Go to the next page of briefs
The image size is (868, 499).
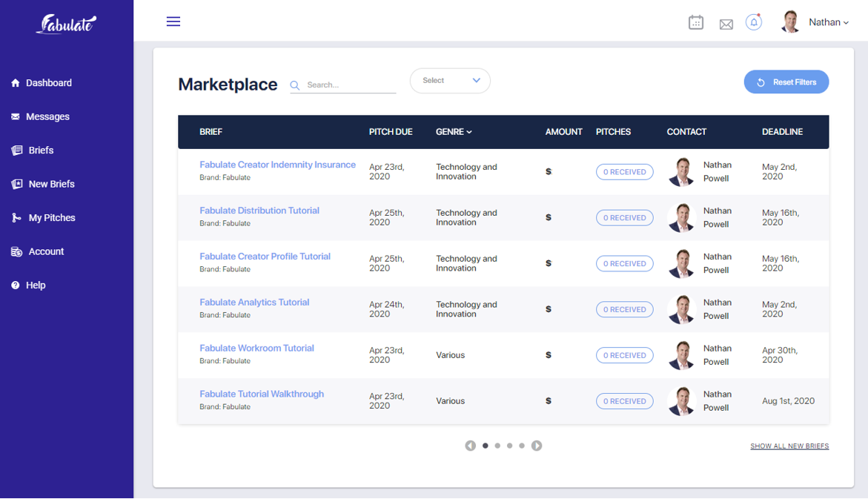click(x=537, y=446)
